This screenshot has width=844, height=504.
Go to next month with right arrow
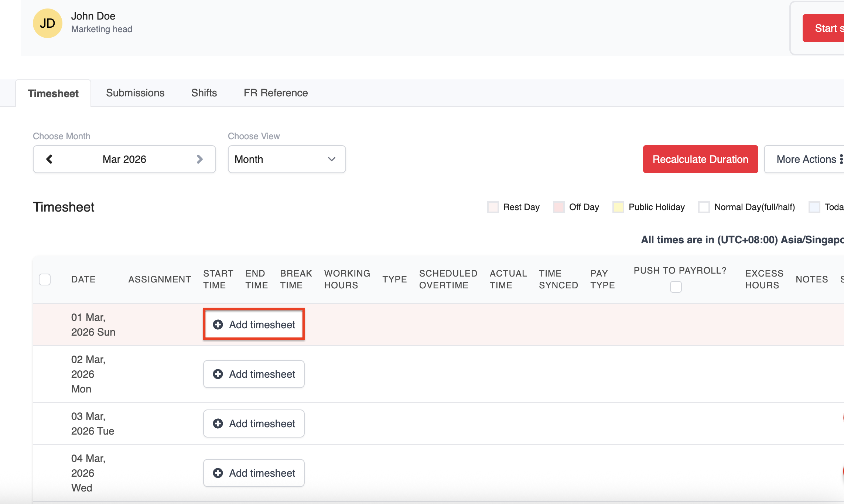199,159
